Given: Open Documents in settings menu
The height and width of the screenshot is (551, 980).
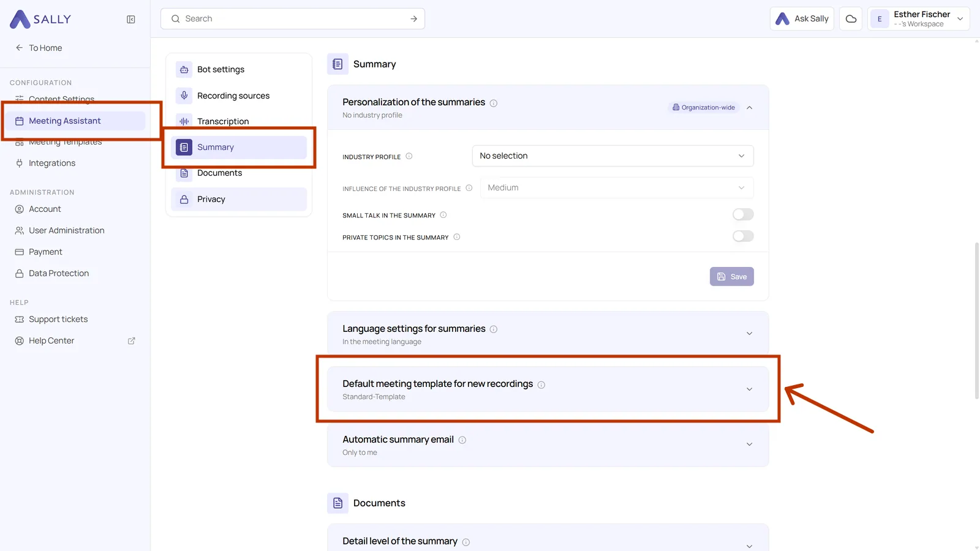Looking at the screenshot, I should coord(239,173).
